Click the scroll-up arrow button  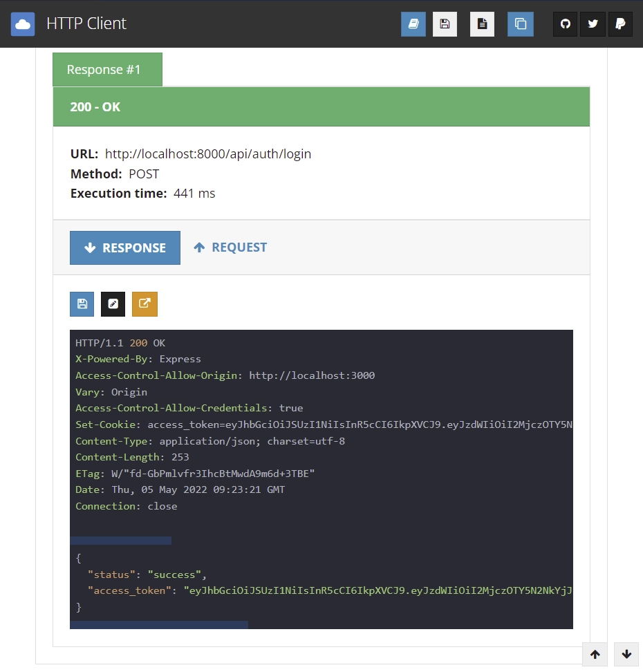point(595,654)
